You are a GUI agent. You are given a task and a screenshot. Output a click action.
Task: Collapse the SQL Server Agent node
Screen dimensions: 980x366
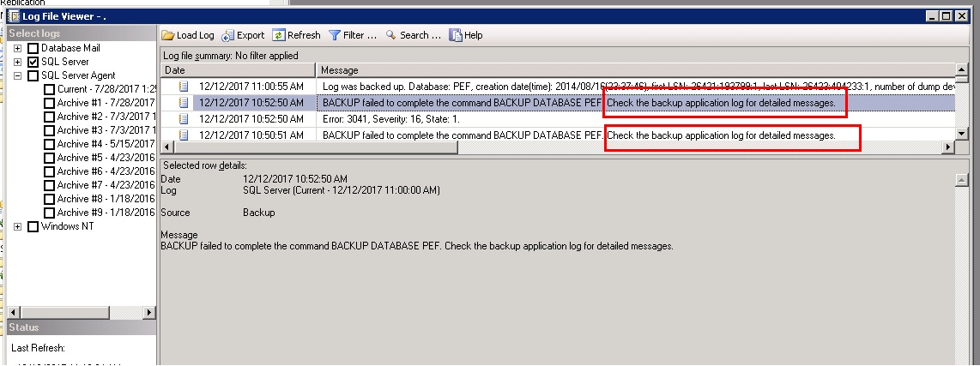tap(17, 75)
